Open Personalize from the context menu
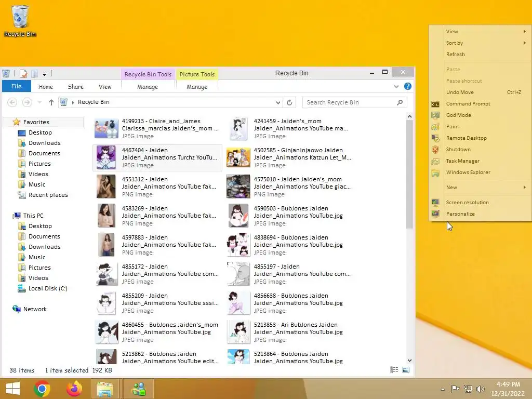The height and width of the screenshot is (399, 532). 460,214
